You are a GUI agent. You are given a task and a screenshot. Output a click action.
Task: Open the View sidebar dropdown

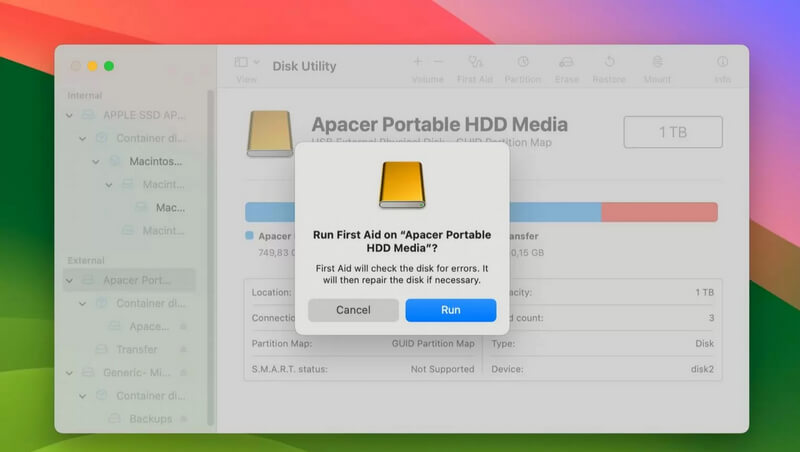click(246, 63)
